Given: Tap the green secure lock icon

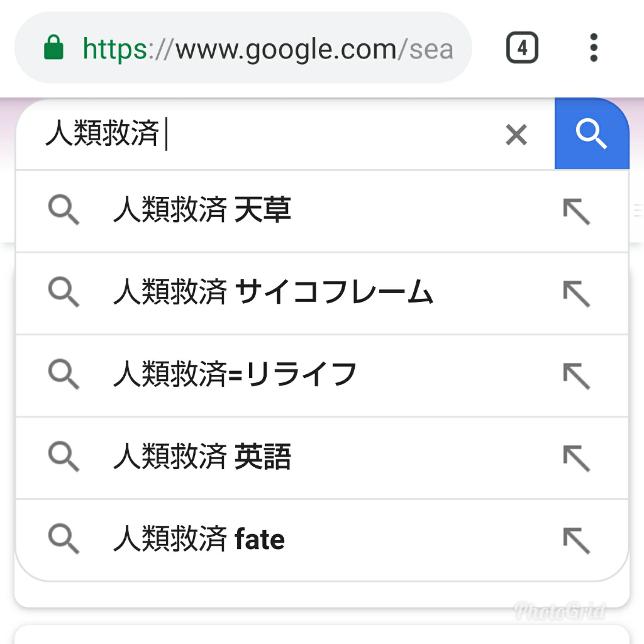Looking at the screenshot, I should 55,48.
